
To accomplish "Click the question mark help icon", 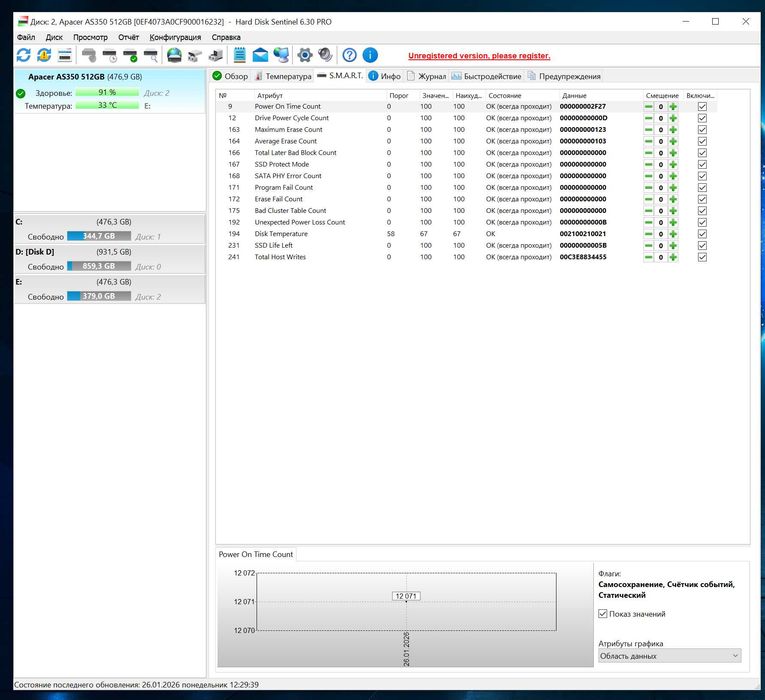I will pos(349,55).
